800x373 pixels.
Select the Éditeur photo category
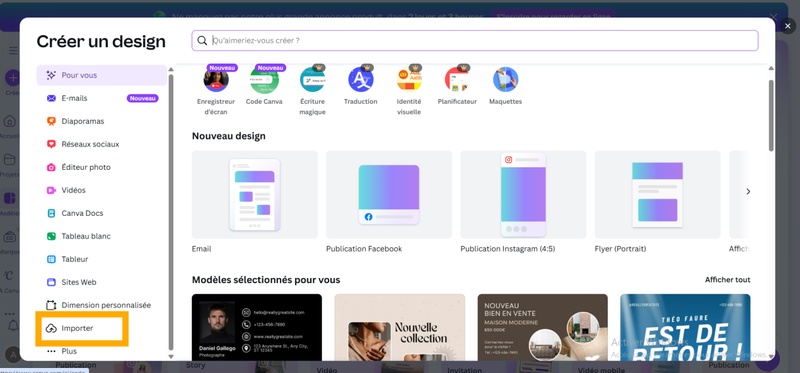(102, 167)
